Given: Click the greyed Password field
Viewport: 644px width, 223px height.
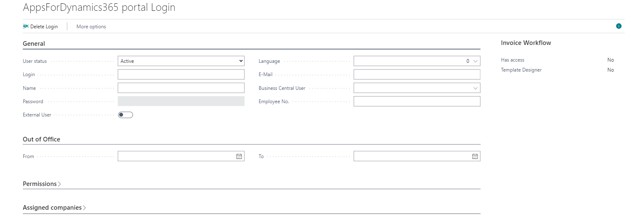Looking at the screenshot, I should tap(181, 101).
